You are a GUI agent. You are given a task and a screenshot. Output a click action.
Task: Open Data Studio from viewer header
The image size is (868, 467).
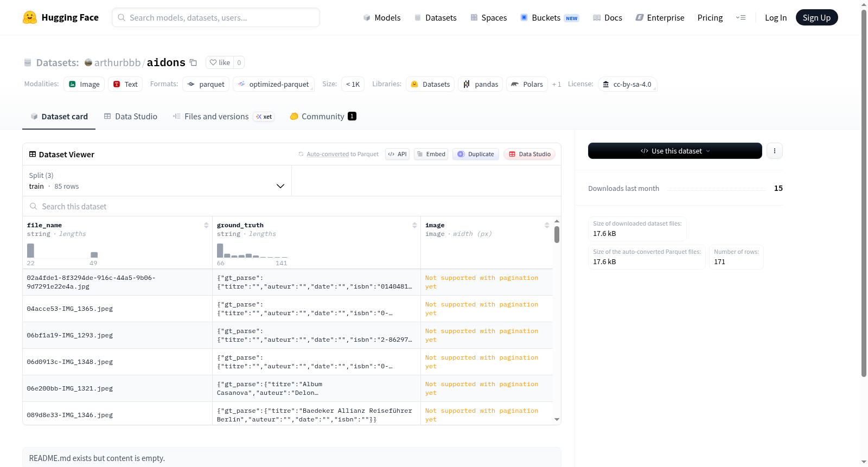[x=529, y=154]
